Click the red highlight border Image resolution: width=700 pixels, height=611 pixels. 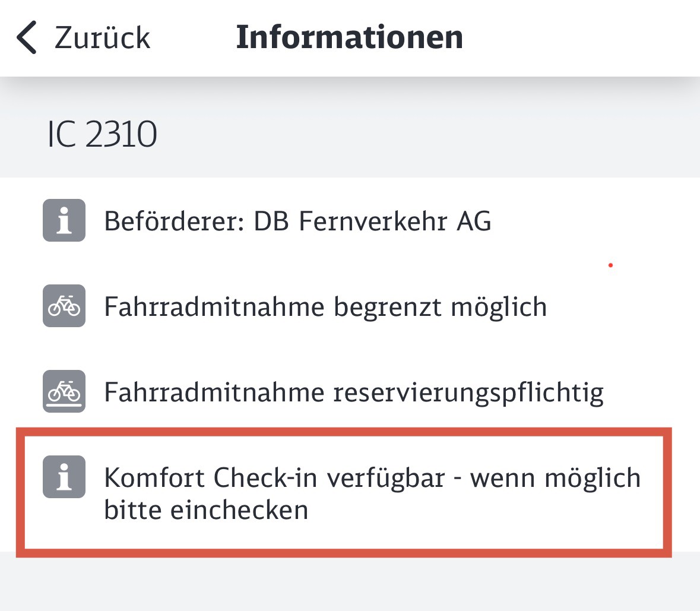tap(667, 493)
